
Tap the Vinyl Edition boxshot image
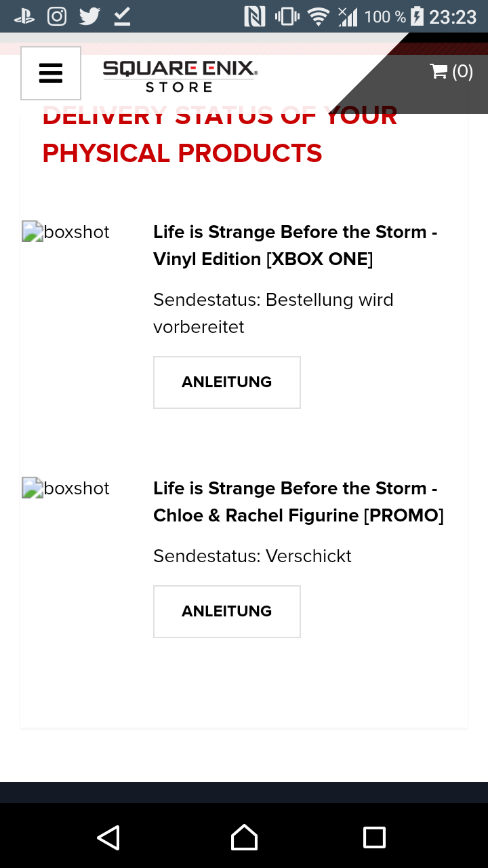66,232
